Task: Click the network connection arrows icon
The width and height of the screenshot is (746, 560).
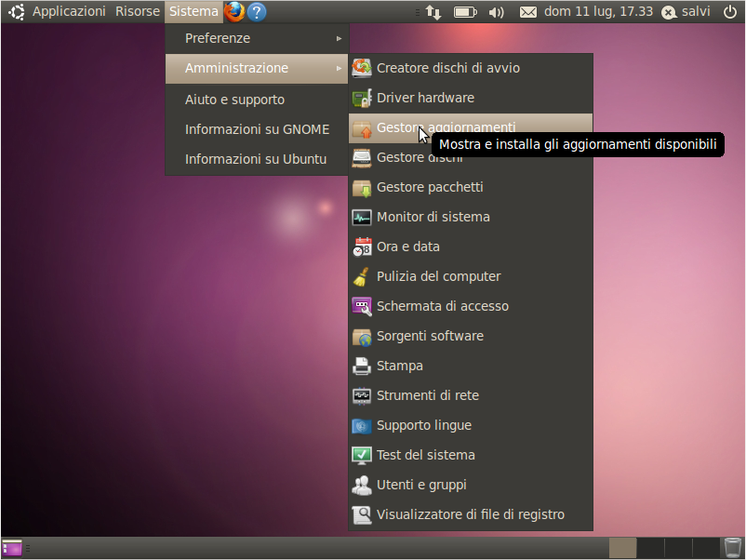Action: pos(433,12)
